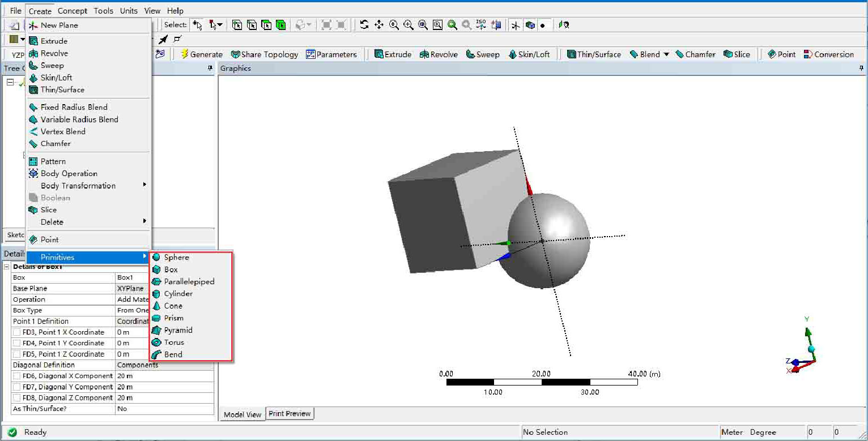Viewport: 868px width, 441px height.
Task: Select the Pan tool icon
Action: 379,25
